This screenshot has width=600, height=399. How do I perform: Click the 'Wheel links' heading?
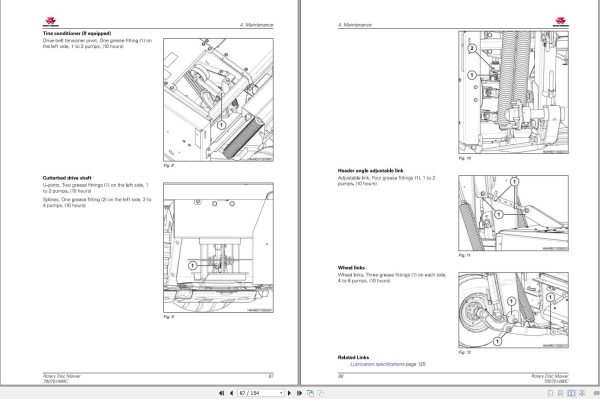[351, 267]
